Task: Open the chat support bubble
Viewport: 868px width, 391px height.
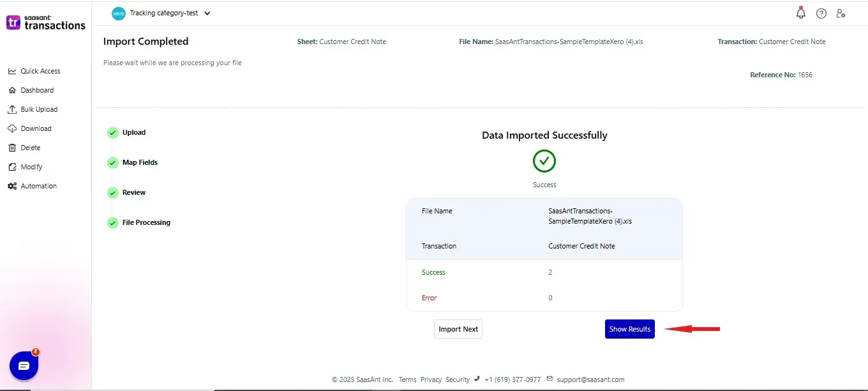Action: click(x=24, y=365)
